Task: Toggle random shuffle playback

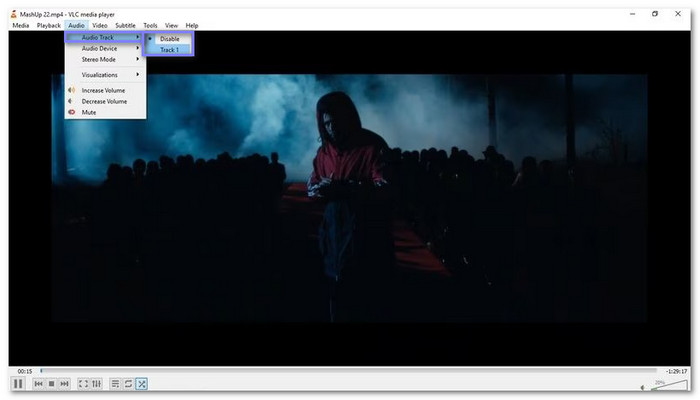Action: tap(142, 383)
